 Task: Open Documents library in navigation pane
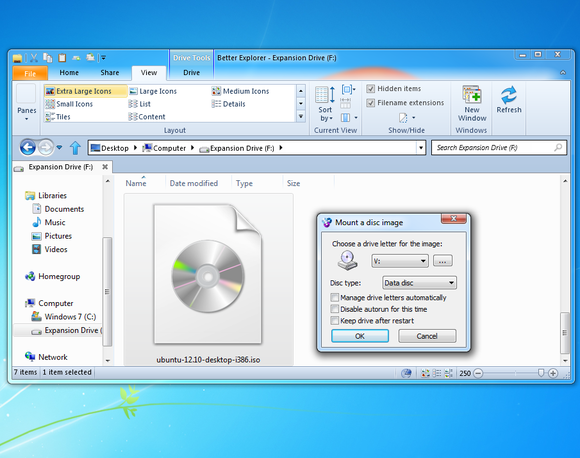[x=58, y=209]
